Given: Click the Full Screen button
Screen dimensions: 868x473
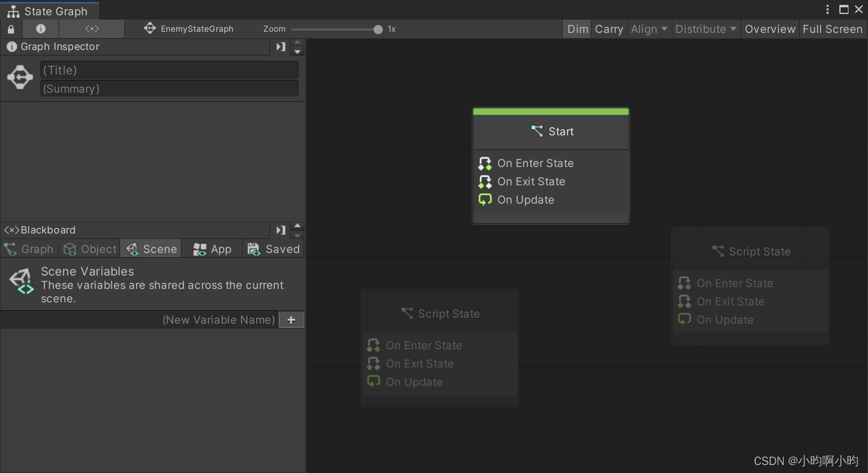Looking at the screenshot, I should point(832,29).
